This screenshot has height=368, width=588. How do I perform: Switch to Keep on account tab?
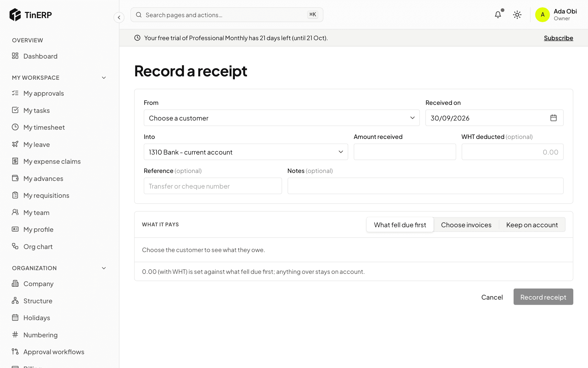point(532,225)
